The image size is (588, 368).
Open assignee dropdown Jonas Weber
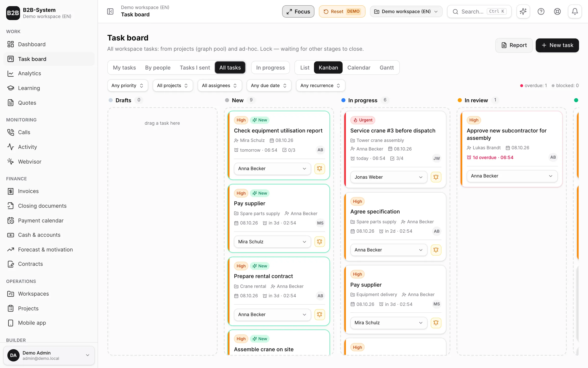click(x=389, y=177)
